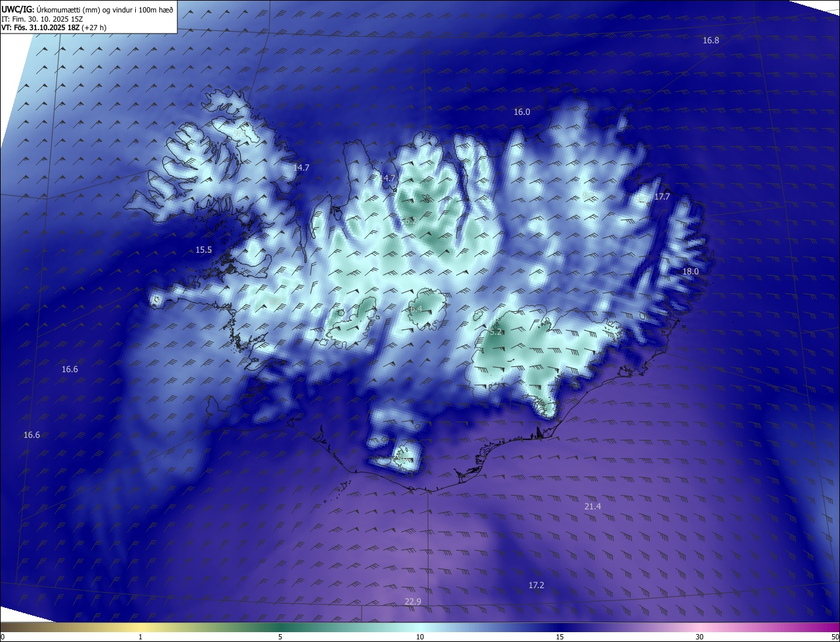Screen dimensions: 840x642
Task: Click the 50 tick on the color scale
Action: click(x=835, y=637)
